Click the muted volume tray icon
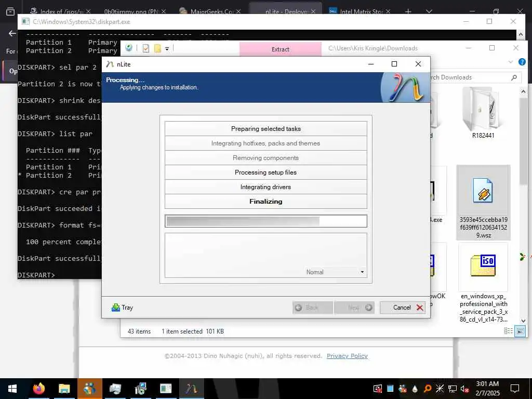 pos(465,389)
